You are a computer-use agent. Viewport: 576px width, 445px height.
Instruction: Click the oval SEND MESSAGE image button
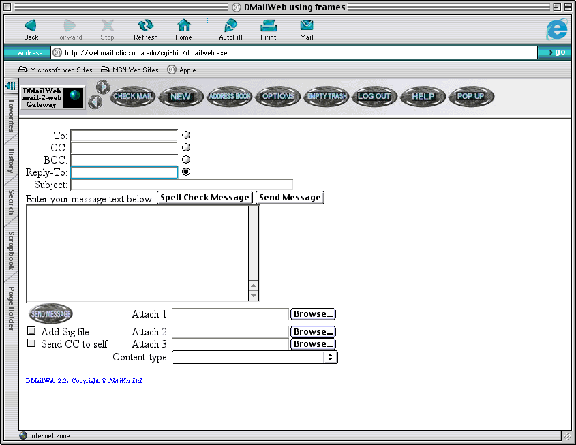(51, 314)
